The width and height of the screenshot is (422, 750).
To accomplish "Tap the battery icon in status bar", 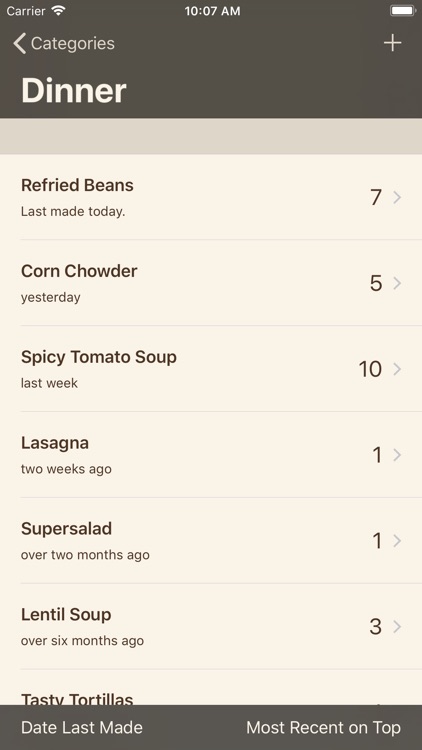I will point(403,11).
